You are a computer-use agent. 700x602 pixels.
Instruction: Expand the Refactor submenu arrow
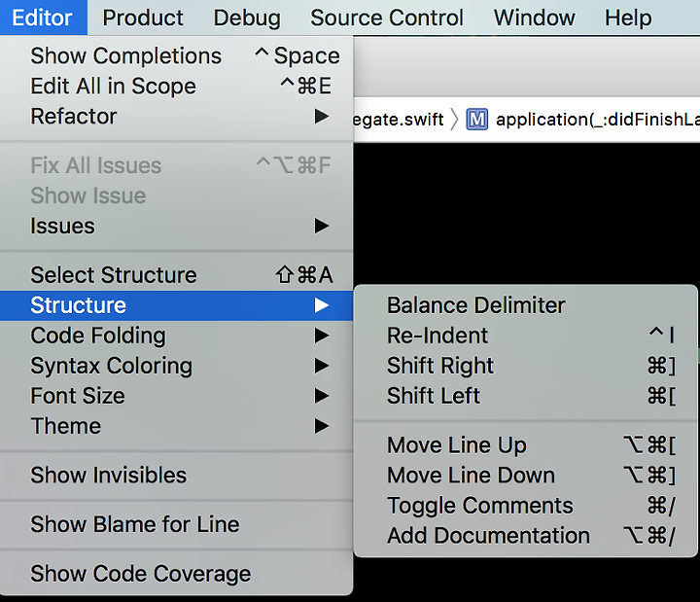point(322,117)
